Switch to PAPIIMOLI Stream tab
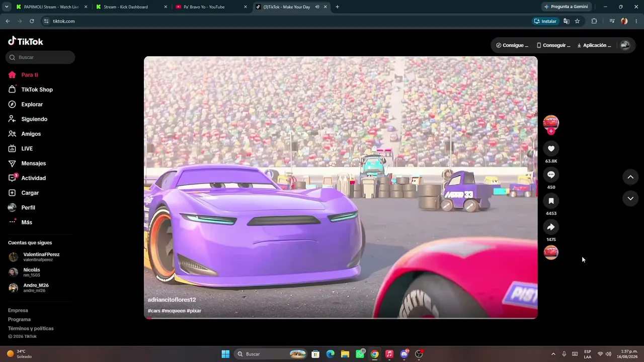Image resolution: width=644 pixels, height=362 pixels. [51, 7]
